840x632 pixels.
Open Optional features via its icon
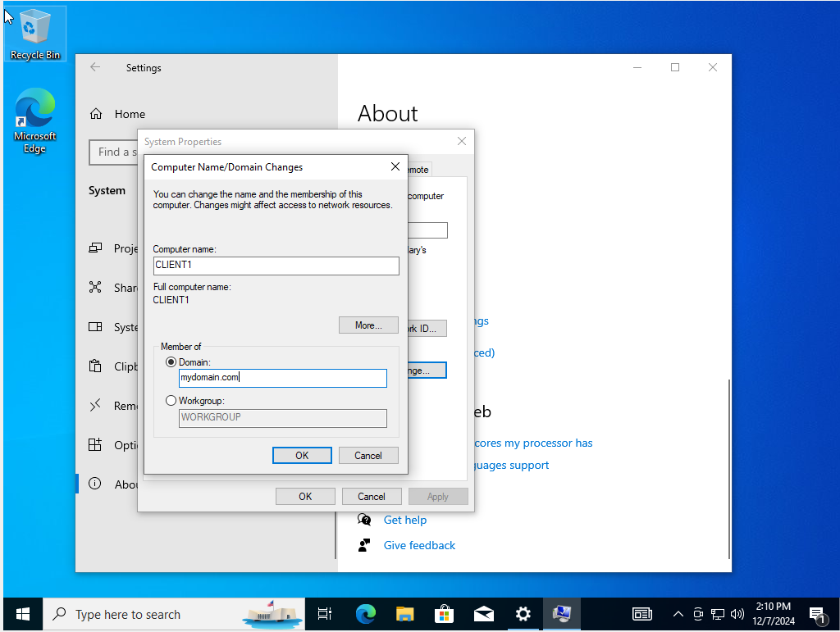pos(95,445)
